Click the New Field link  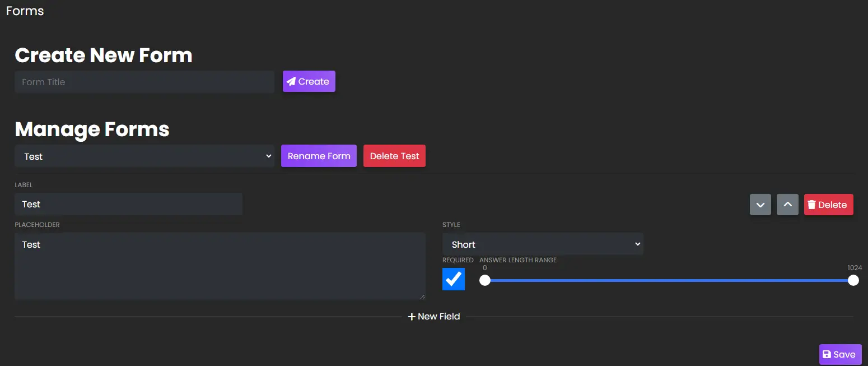(438, 316)
